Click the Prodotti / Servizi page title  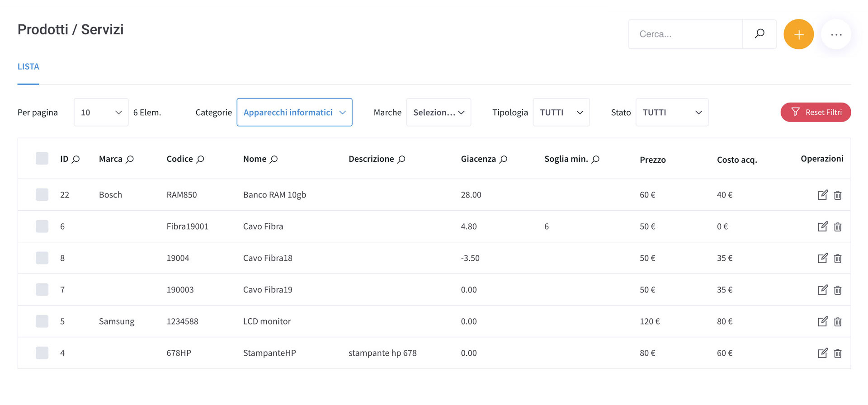[71, 29]
